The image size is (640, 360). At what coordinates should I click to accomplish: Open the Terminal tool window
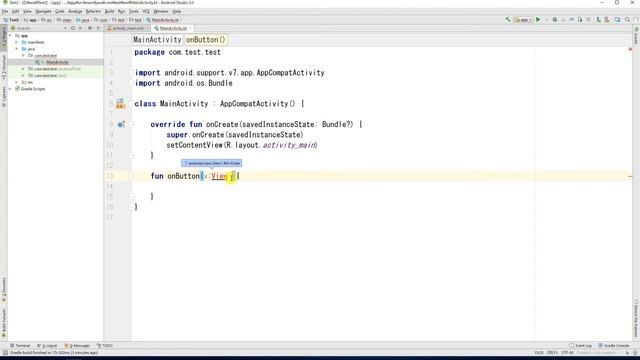(20, 346)
